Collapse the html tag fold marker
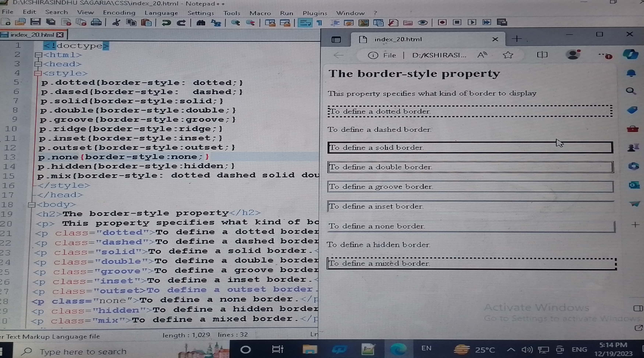644x358 pixels. (38, 55)
